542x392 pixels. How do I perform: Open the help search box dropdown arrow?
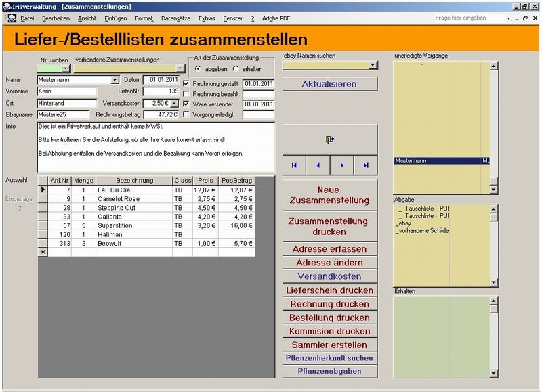pos(509,18)
